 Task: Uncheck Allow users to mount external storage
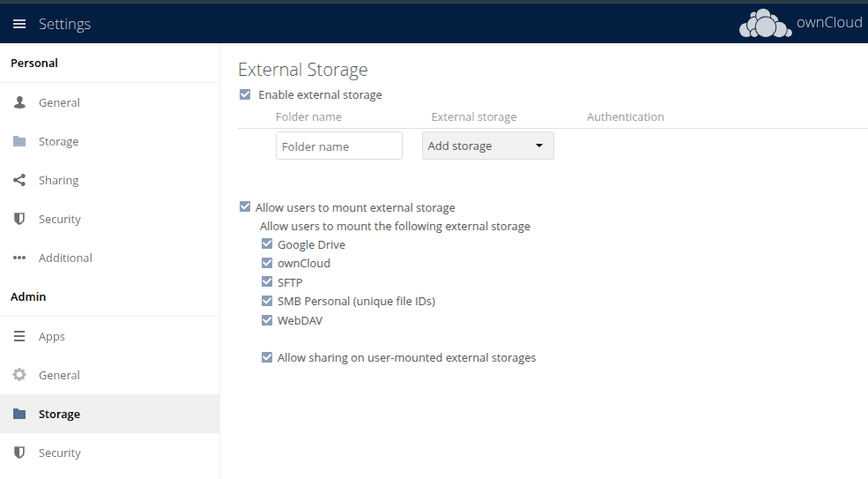(x=245, y=207)
